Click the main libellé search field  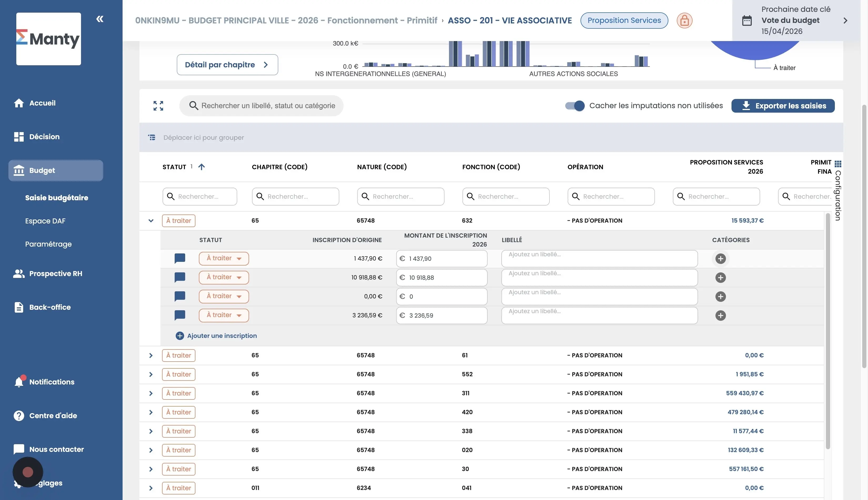click(x=268, y=106)
